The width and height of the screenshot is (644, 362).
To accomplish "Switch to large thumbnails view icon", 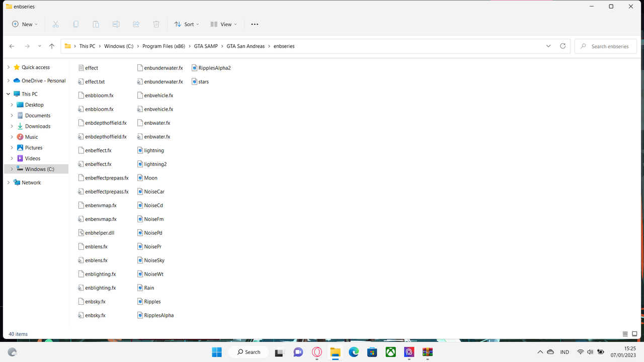I will point(634,334).
